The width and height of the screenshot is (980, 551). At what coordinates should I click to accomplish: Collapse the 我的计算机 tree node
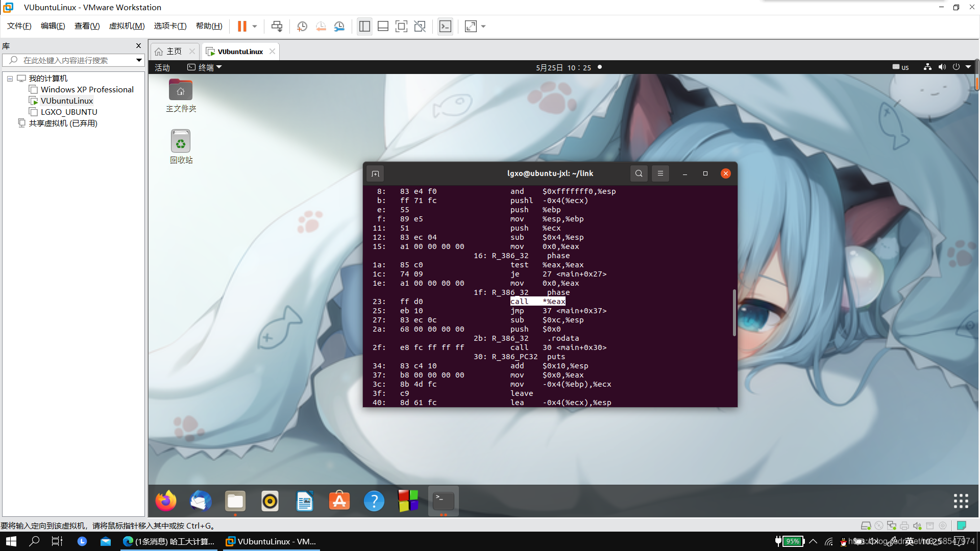click(10, 79)
